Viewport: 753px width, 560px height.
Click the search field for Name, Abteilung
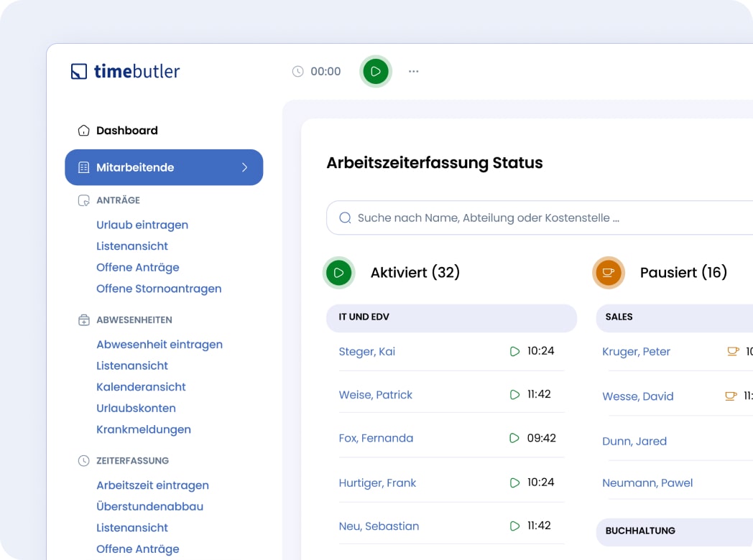539,218
